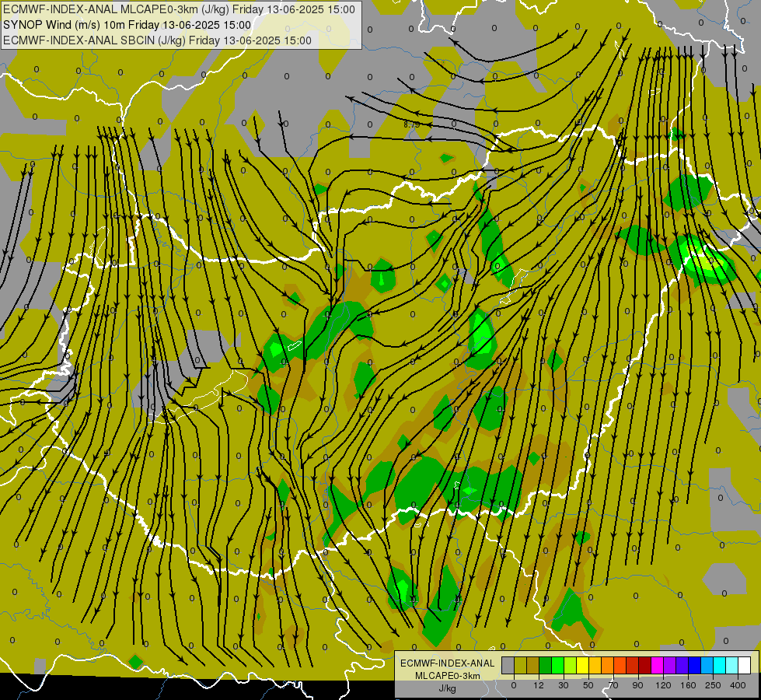
Task: Click the orange swatch left of label 70
Action: point(608,665)
